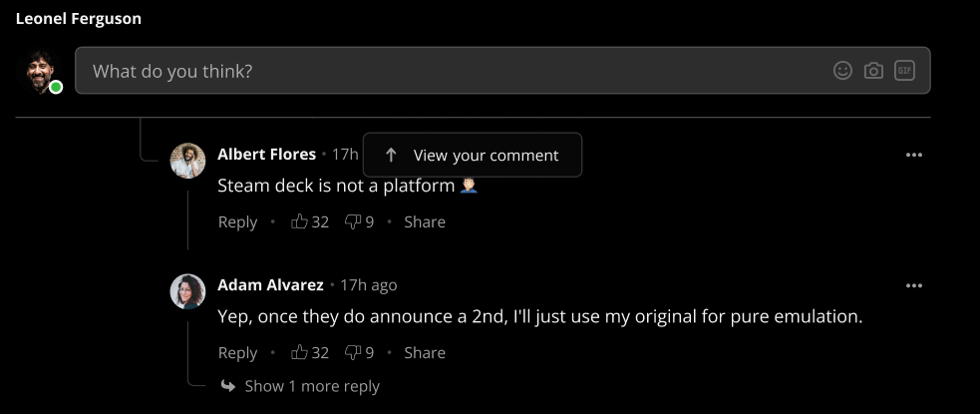This screenshot has width=980, height=414.
Task: Share Adam Alvarez's comment
Action: coord(425,353)
